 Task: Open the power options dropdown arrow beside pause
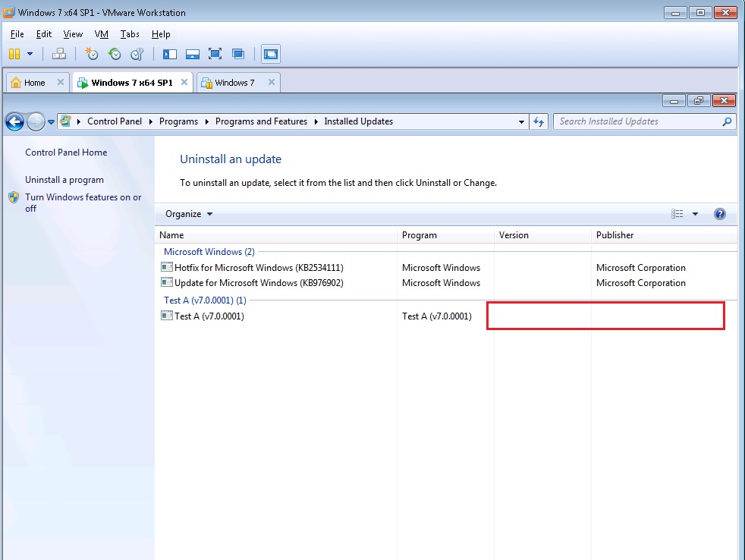point(30,54)
